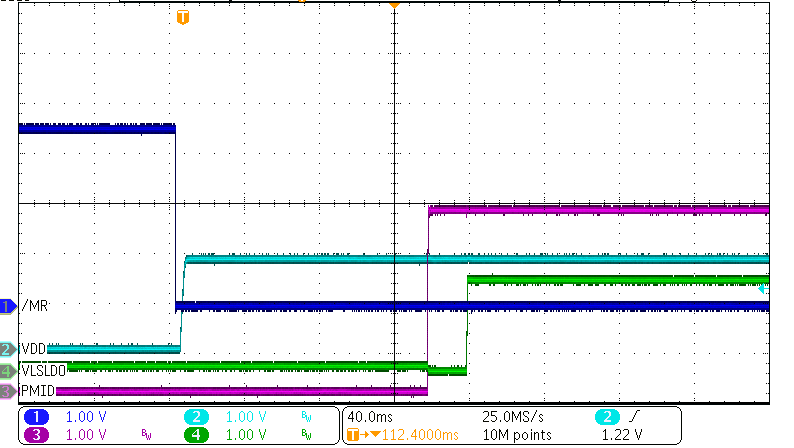794x448 pixels.
Task: Click the channel 1 /MR ground marker
Action: coord(8,306)
